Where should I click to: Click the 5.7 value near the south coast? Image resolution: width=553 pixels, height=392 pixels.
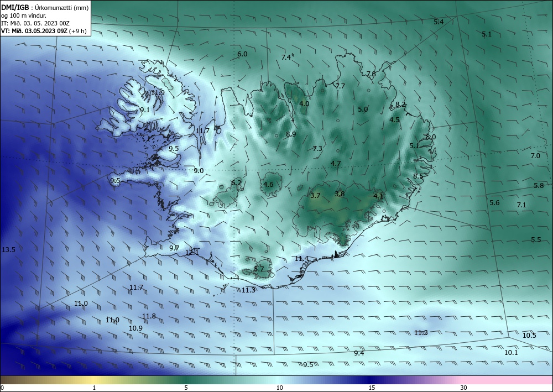coord(259,269)
